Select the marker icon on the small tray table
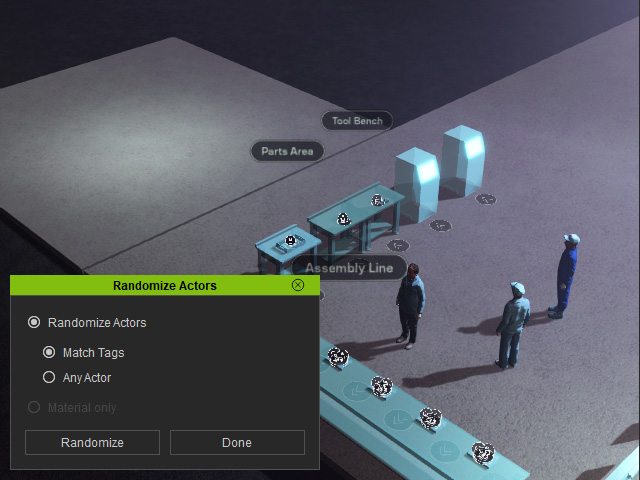The width and height of the screenshot is (640, 480). tap(290, 240)
